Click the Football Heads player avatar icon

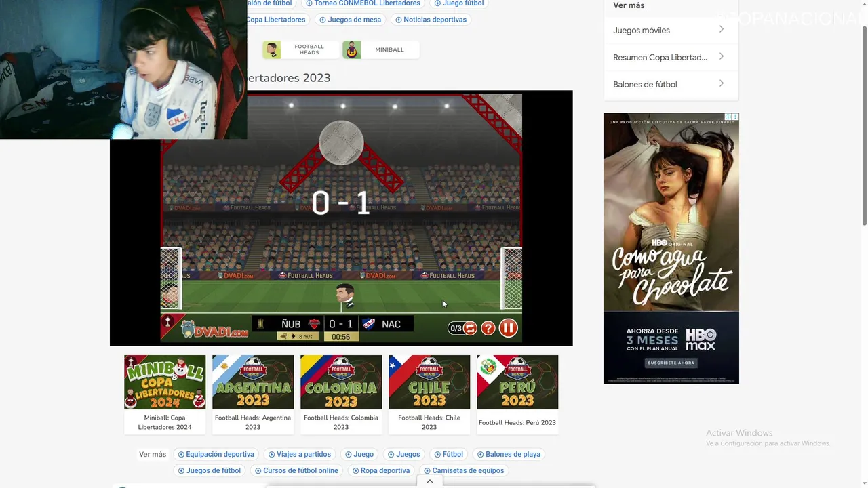coord(272,49)
